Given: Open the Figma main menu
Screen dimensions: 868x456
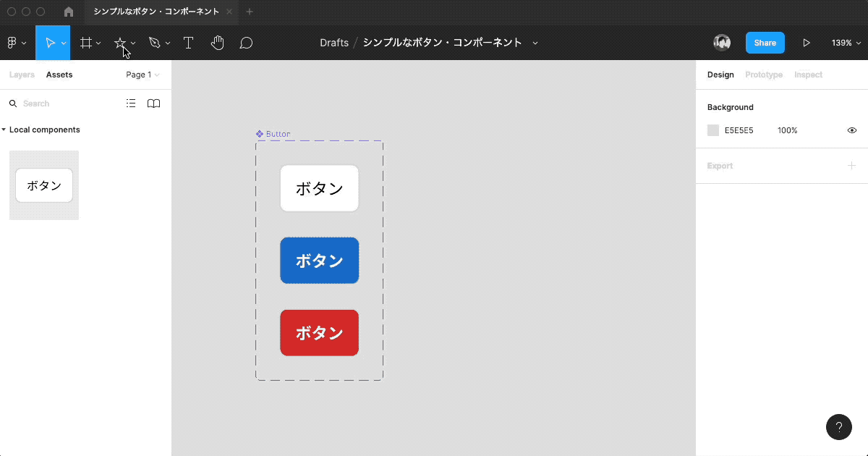Looking at the screenshot, I should (13, 42).
